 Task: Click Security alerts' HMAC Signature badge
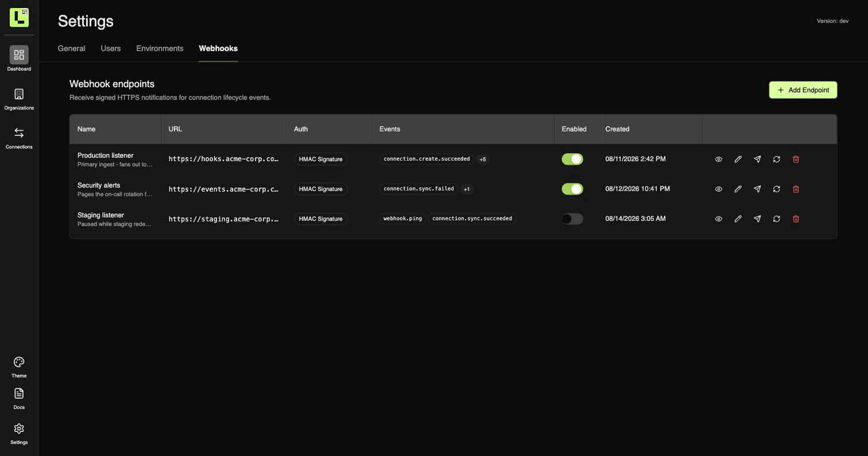pyautogui.click(x=321, y=189)
